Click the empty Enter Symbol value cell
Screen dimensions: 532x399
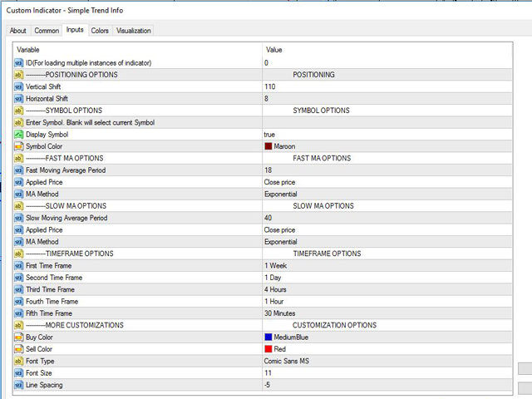coord(387,122)
